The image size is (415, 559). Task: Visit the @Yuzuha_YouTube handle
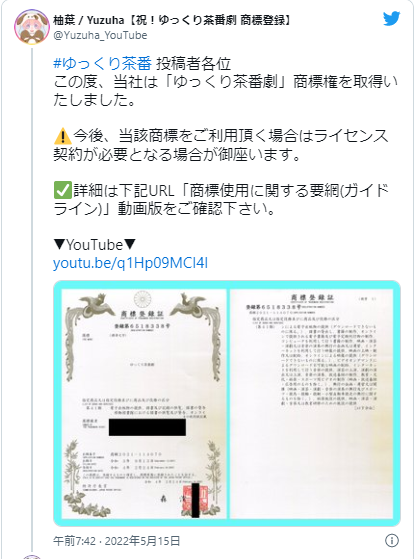(100, 35)
